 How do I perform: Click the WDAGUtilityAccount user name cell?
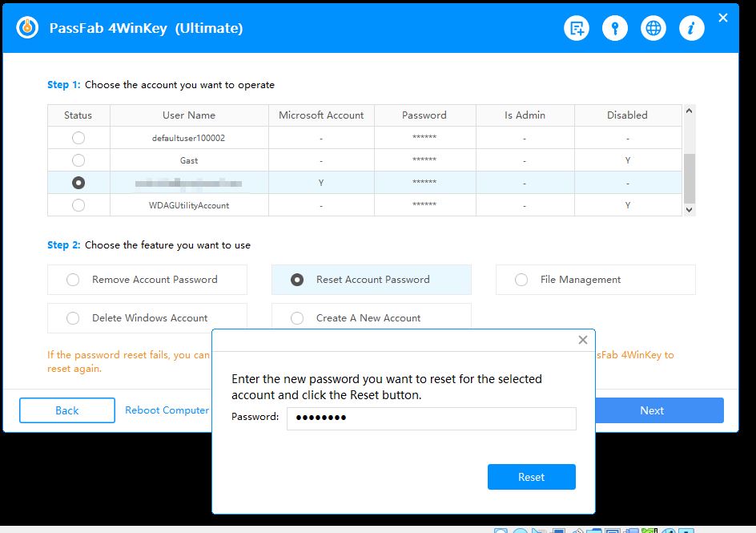click(x=189, y=205)
